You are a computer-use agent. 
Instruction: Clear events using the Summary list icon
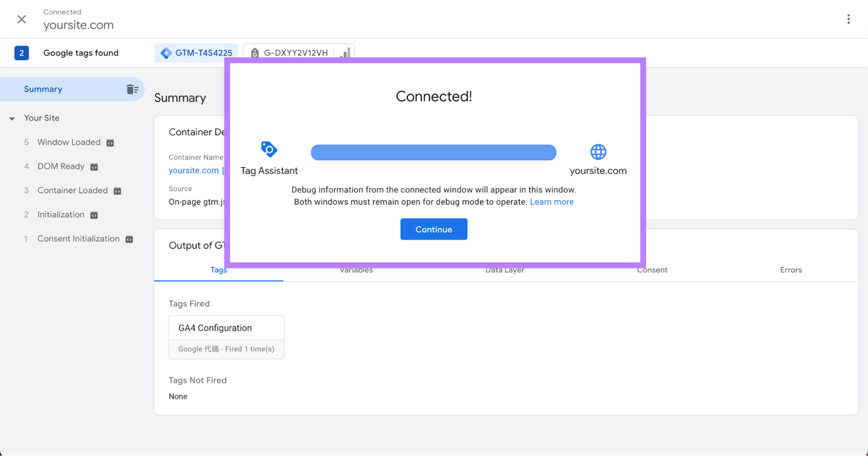pos(132,90)
